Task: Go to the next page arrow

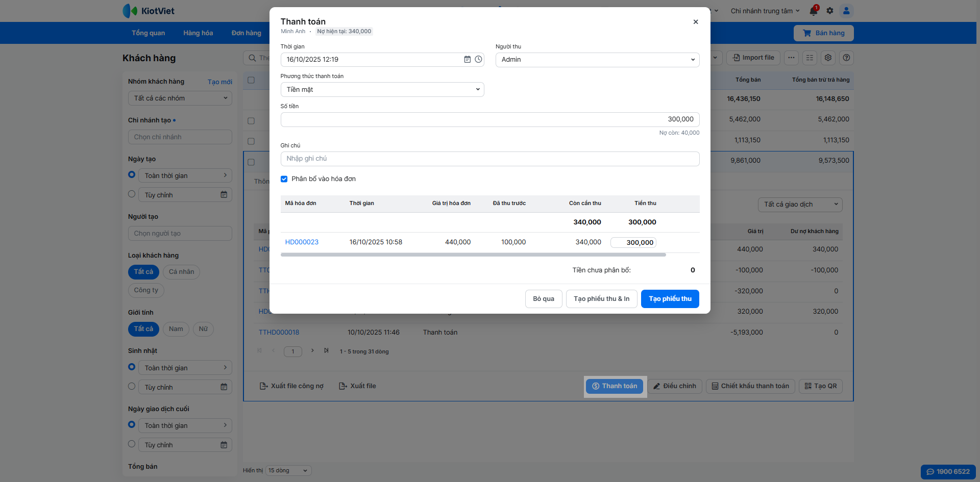Action: pos(312,350)
